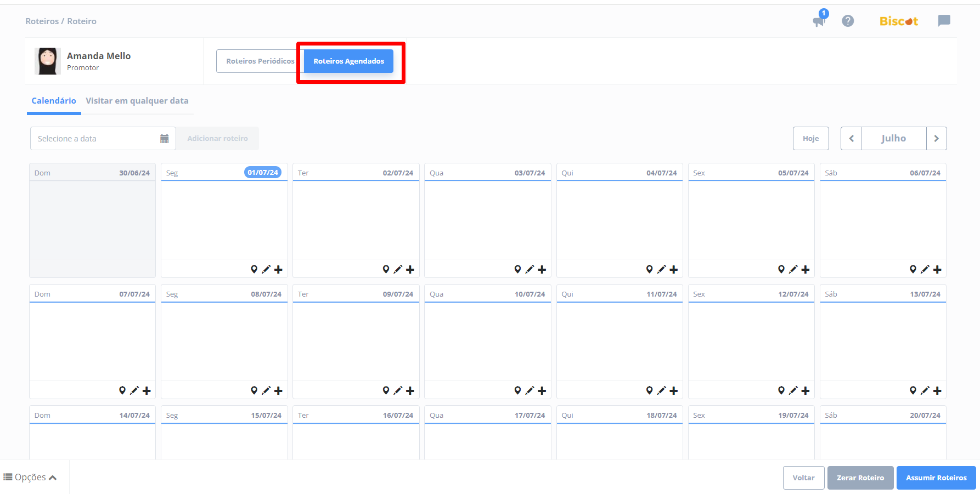The width and height of the screenshot is (980, 494).
Task: Click the location pin icon on 01/07/24
Action: click(x=254, y=269)
